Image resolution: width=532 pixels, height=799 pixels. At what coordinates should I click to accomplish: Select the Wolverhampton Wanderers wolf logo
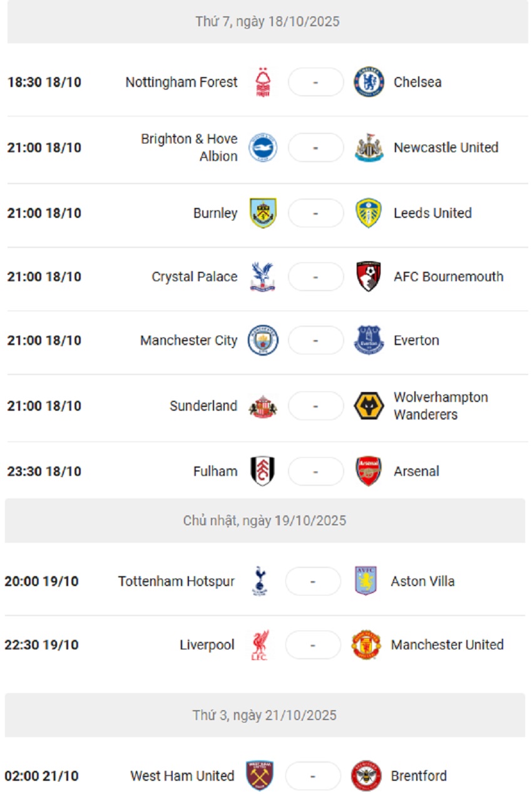(x=369, y=406)
